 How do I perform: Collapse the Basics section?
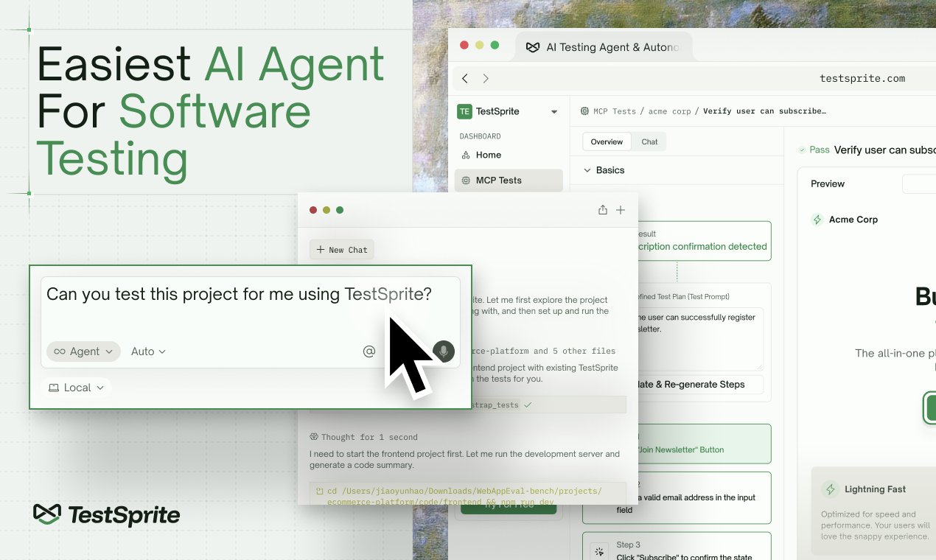587,170
